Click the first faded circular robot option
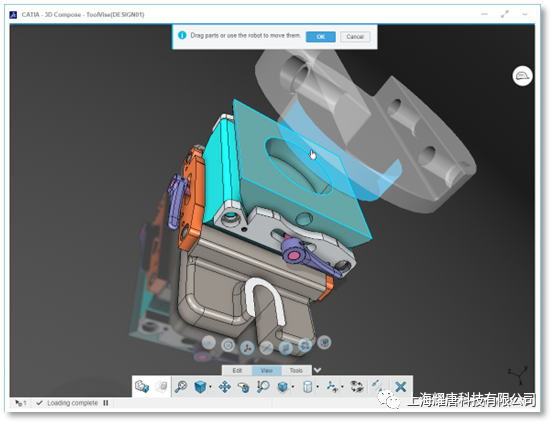This screenshot has width=554, height=425. pos(209,343)
